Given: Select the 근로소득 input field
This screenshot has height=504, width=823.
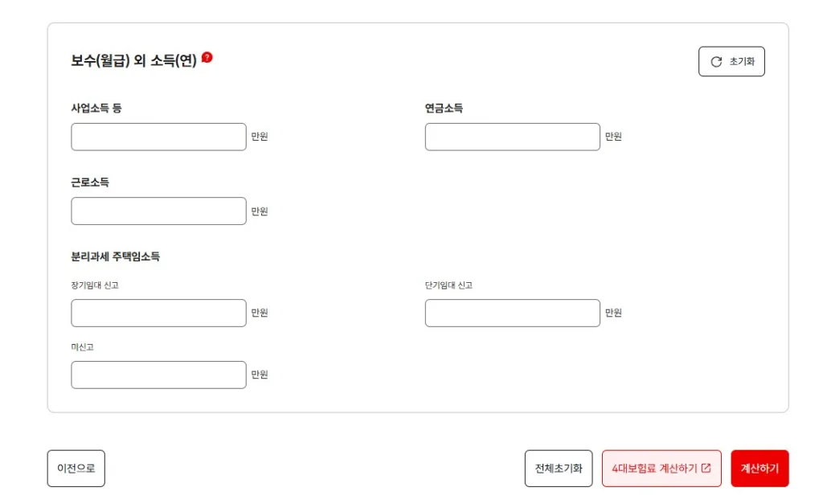Looking at the screenshot, I should click(158, 211).
